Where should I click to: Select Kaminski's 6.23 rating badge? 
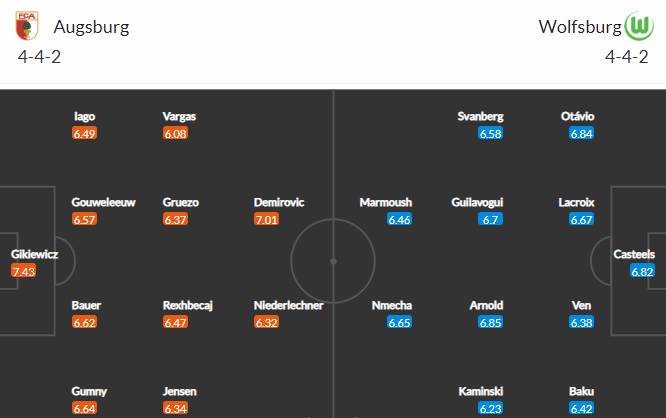491,409
